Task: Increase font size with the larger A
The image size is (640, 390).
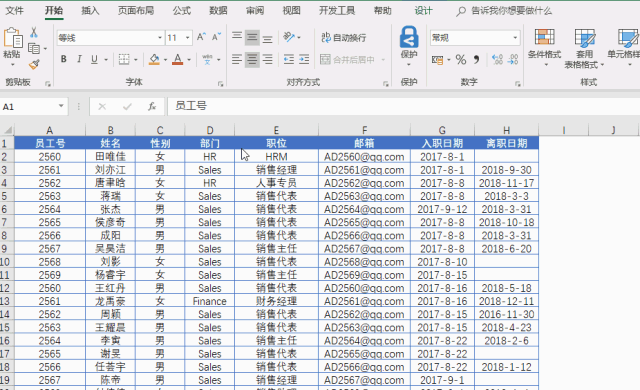Action: 201,38
